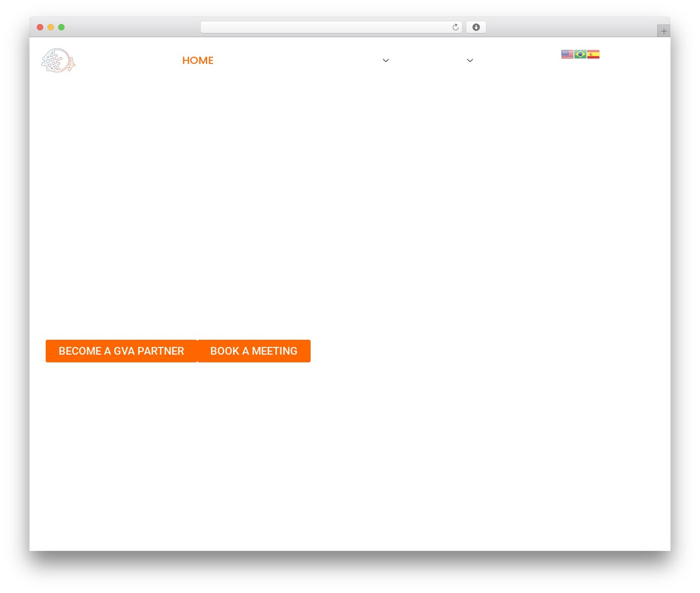Click the BECOME A GVA PARTNER button
This screenshot has width=700, height=593.
[121, 351]
